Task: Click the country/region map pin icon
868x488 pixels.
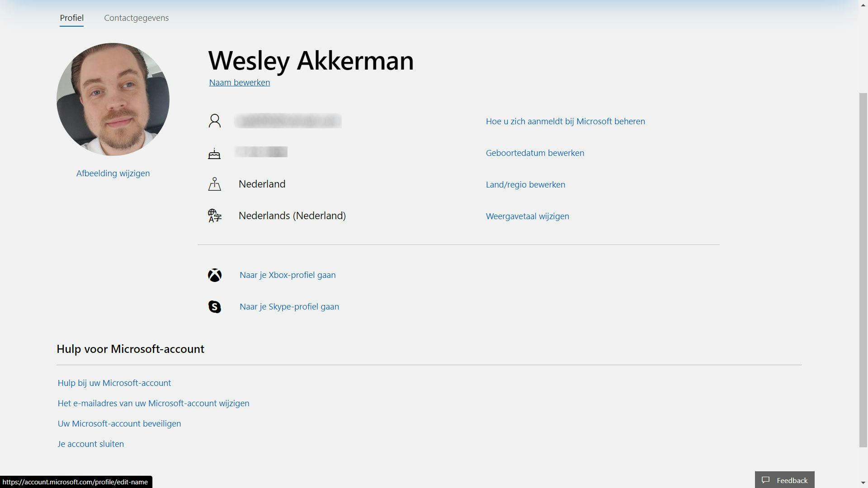Action: 215,184
